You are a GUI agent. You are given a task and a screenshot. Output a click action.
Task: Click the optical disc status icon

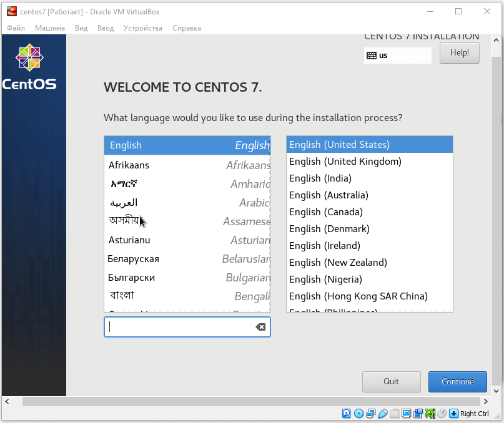coord(358,413)
